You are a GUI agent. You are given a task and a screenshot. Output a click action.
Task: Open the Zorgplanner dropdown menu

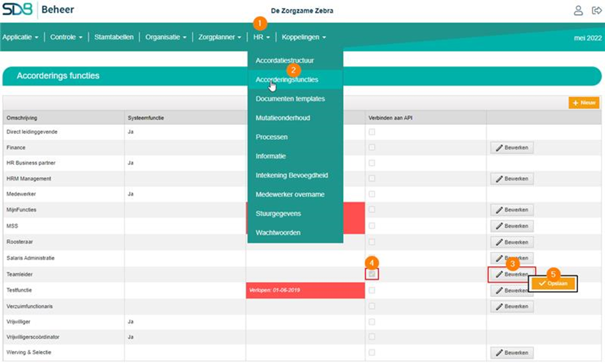click(x=220, y=37)
